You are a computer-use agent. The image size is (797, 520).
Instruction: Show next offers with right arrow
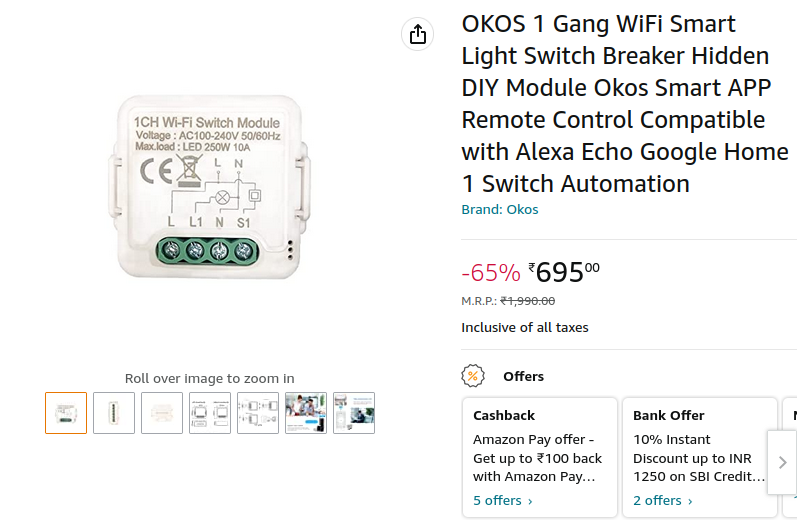[782, 462]
